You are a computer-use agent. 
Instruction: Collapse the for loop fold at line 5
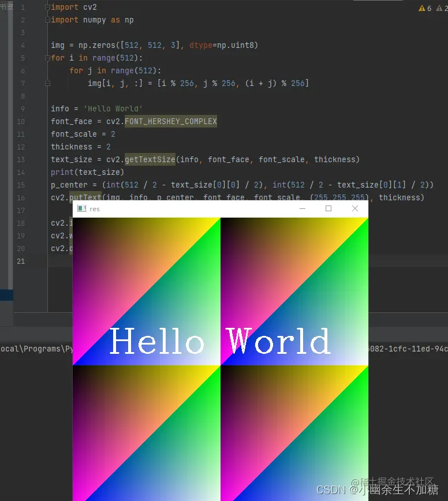47,58
